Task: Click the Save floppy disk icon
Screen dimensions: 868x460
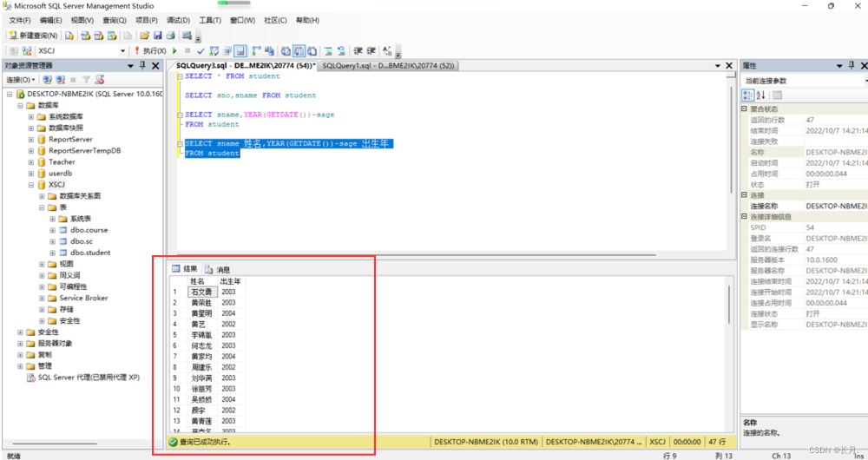Action: pos(157,36)
